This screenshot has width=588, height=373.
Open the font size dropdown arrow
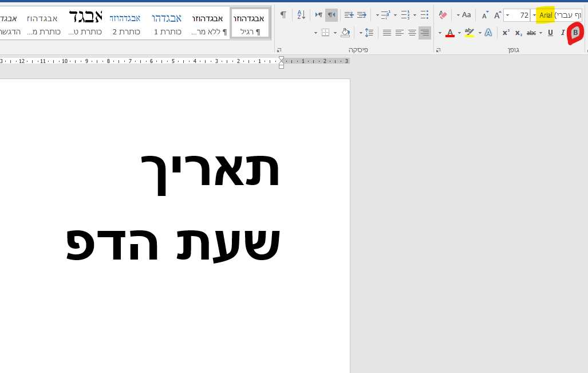point(507,15)
